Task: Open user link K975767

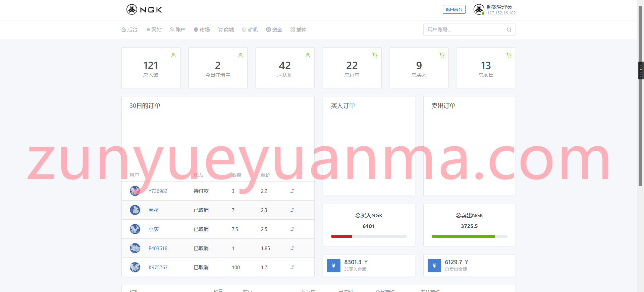Action: (158, 267)
